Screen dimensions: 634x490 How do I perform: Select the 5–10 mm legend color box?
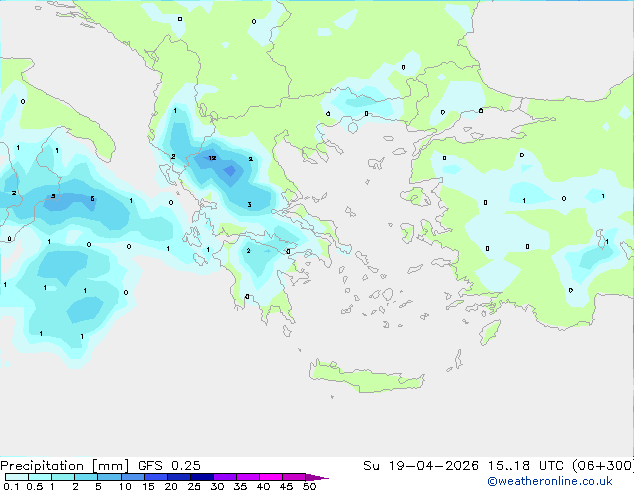point(109,477)
